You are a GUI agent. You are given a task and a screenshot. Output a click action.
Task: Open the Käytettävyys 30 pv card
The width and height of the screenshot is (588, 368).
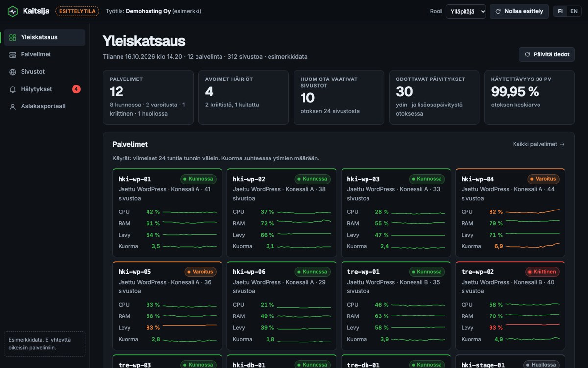[x=529, y=97]
